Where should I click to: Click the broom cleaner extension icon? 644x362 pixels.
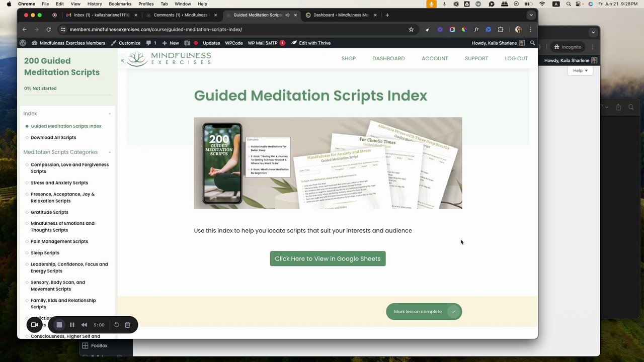click(x=428, y=30)
